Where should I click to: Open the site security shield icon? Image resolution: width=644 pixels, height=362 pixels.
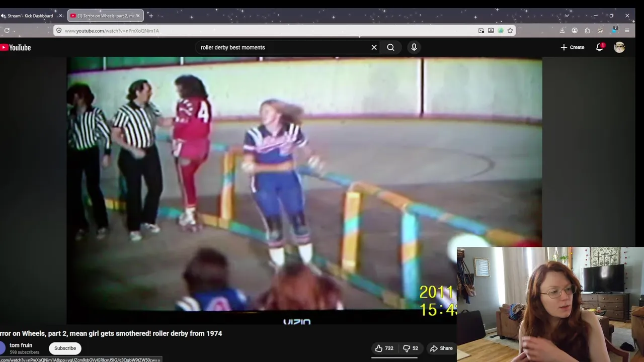[x=58, y=31]
